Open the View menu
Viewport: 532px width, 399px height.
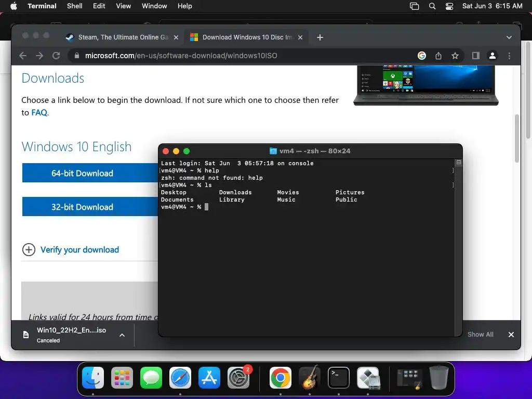click(124, 6)
